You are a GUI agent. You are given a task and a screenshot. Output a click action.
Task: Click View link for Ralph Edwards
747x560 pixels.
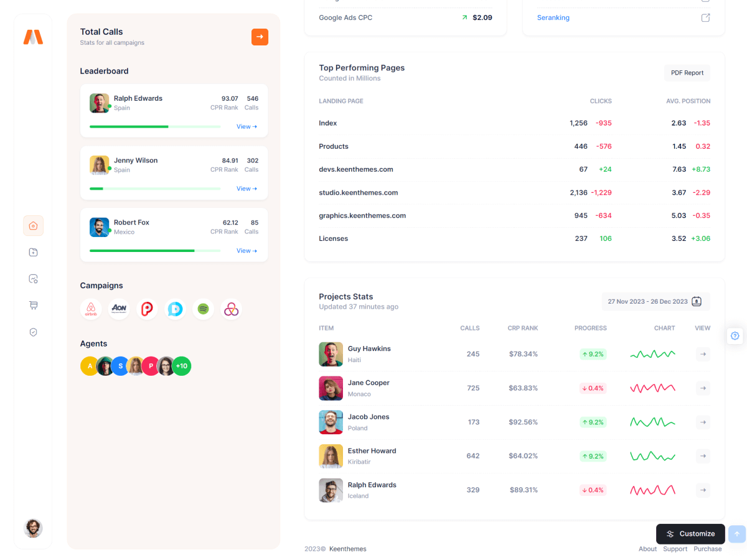click(247, 126)
